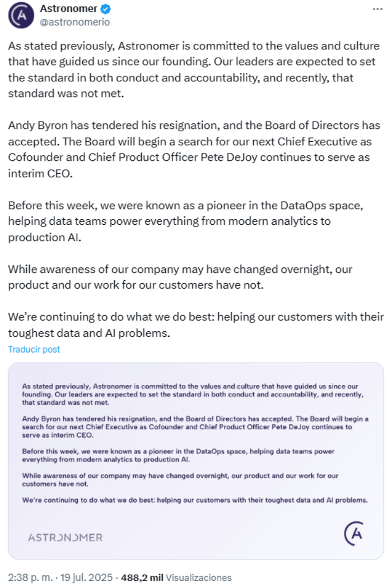Screen dimensions: 392x588
Task: Click the first paragraph inside the attached image
Action: tap(190, 395)
